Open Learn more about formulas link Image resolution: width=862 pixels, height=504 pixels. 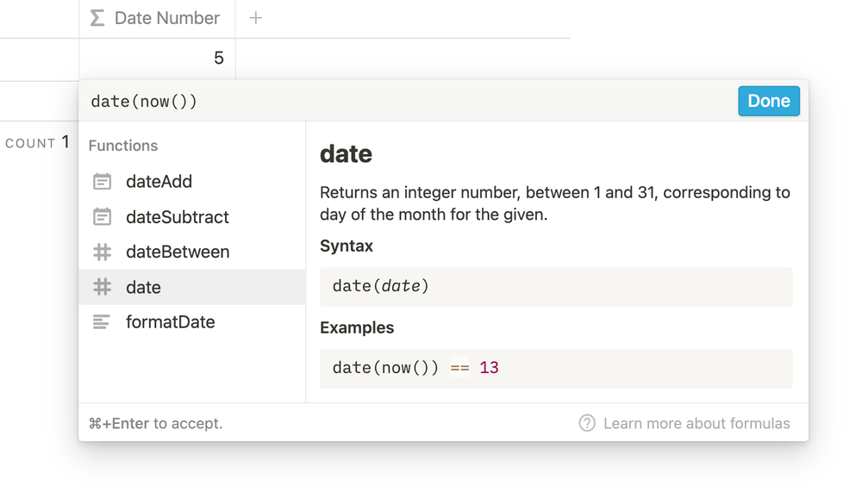[x=696, y=423]
